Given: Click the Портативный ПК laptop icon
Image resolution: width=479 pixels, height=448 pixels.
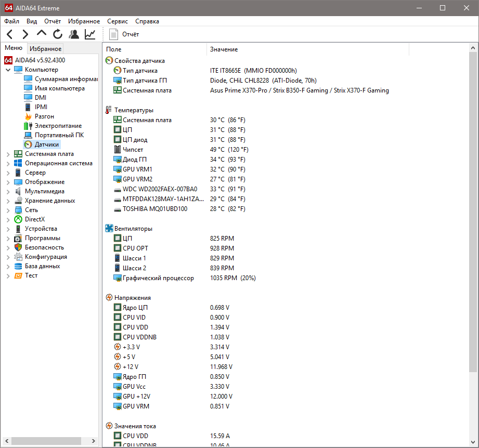Looking at the screenshot, I should point(28,135).
